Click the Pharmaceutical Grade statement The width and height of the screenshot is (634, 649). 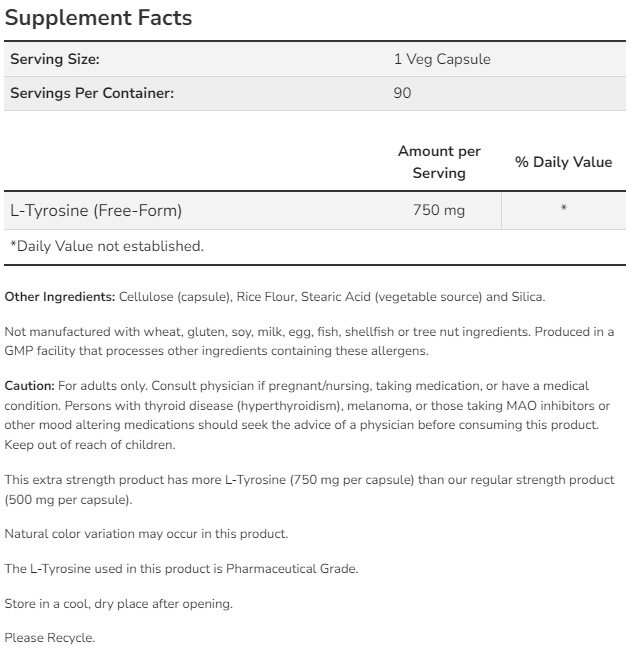tap(181, 569)
